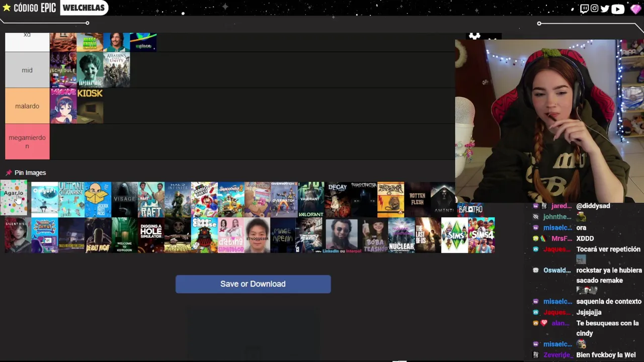The image size is (644, 362).
Task: Click the Ethnoguessr face tile
Action: [x=258, y=235]
